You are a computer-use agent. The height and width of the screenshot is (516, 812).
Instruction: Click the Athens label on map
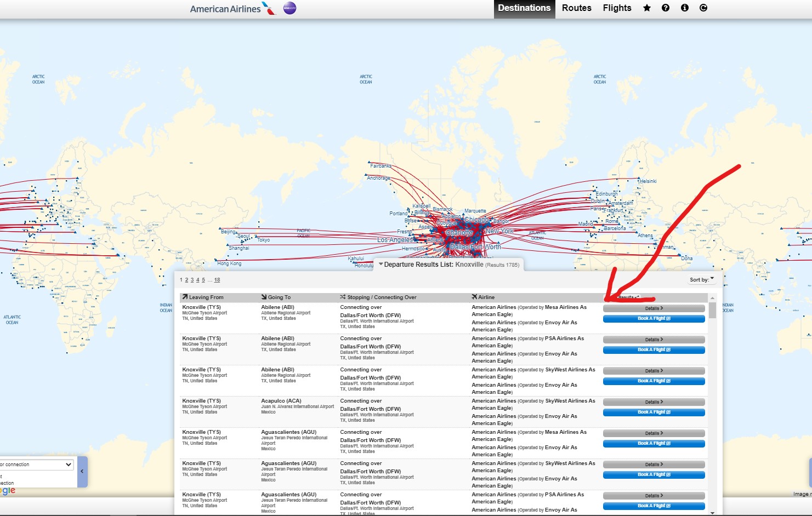tap(645, 236)
